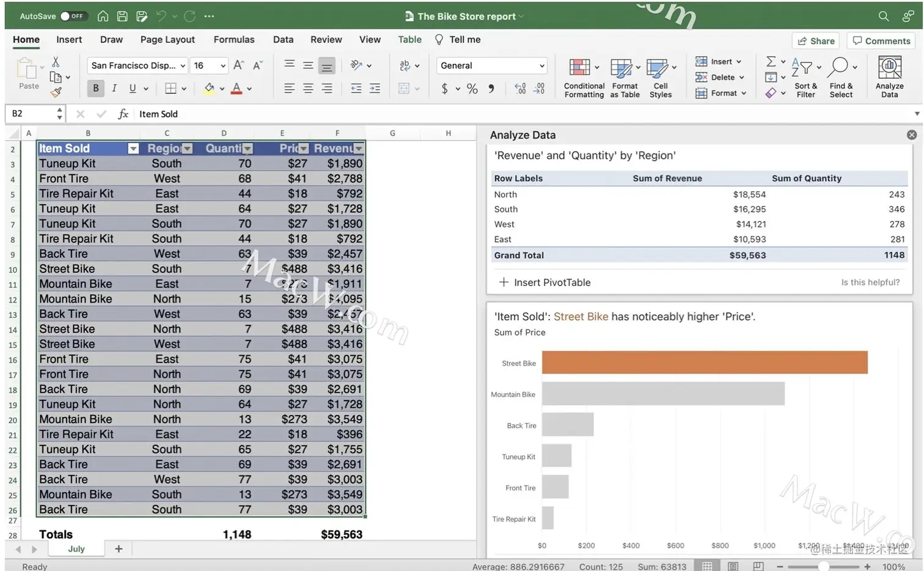Click the Align Left icon
Viewport: 924px width, 571px height.
tap(289, 89)
